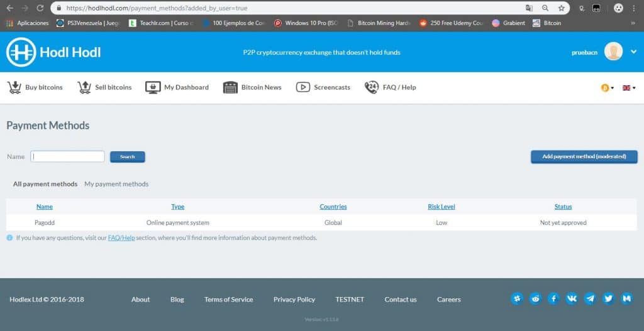Switch to All payment methods tab

point(45,184)
